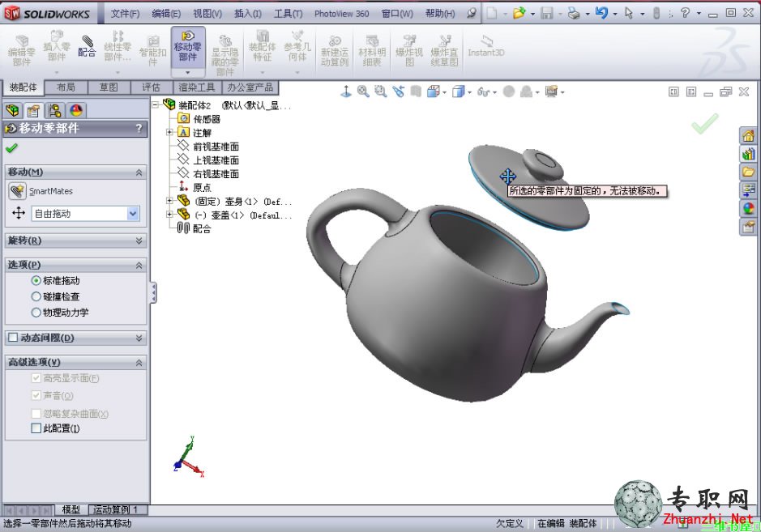Switch to the 评估 tab

pos(151,87)
